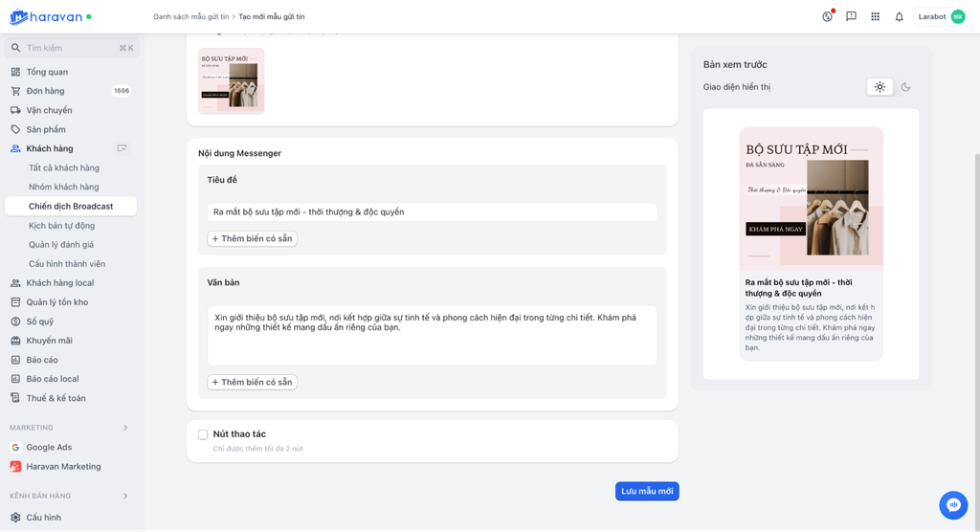
Task: Click the Google Ads sidebar icon
Action: pyautogui.click(x=15, y=447)
